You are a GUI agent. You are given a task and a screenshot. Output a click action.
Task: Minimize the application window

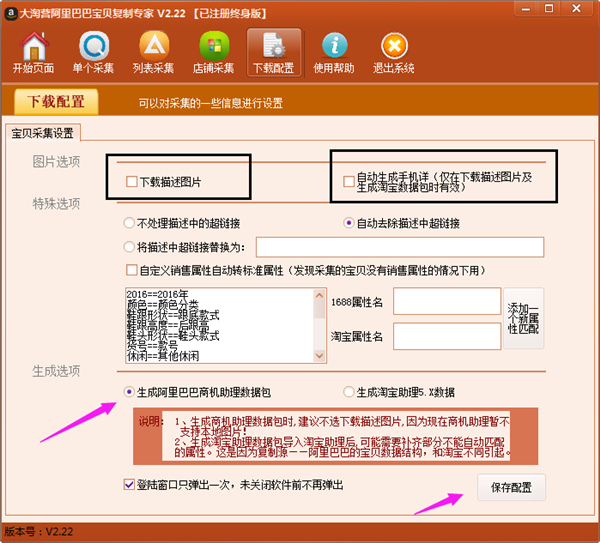[527, 8]
